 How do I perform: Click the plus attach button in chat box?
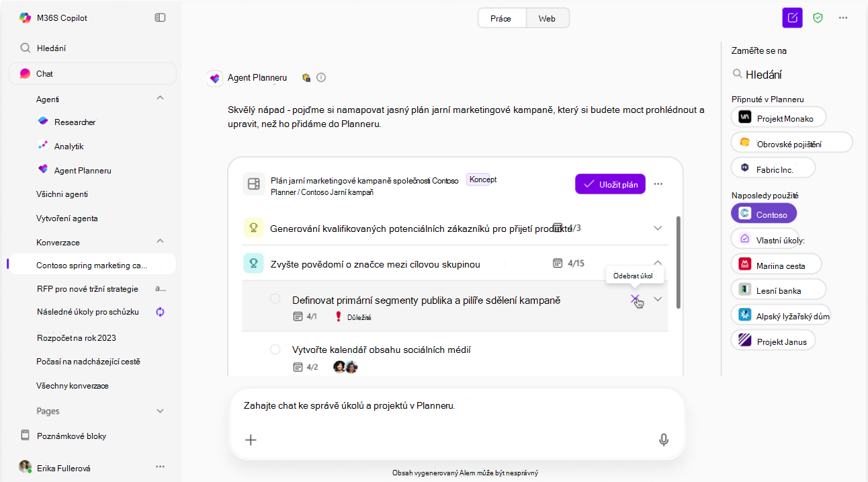251,440
